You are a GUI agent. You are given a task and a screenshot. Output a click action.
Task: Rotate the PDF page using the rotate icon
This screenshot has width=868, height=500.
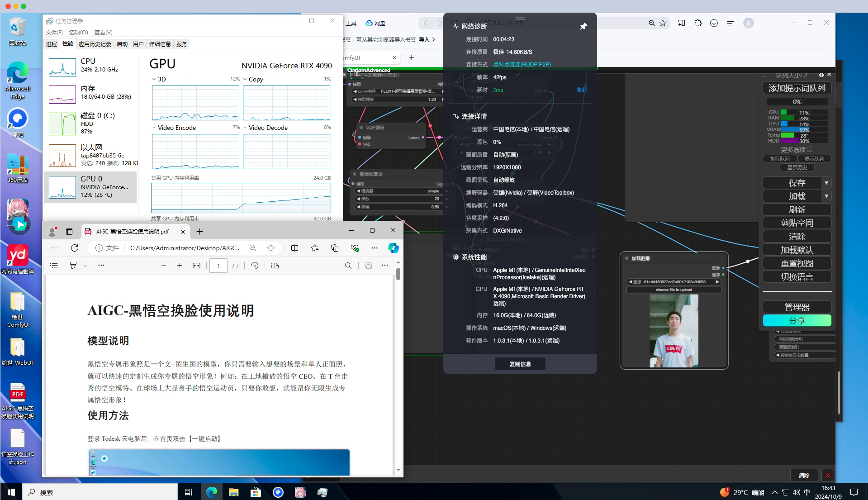point(255,266)
